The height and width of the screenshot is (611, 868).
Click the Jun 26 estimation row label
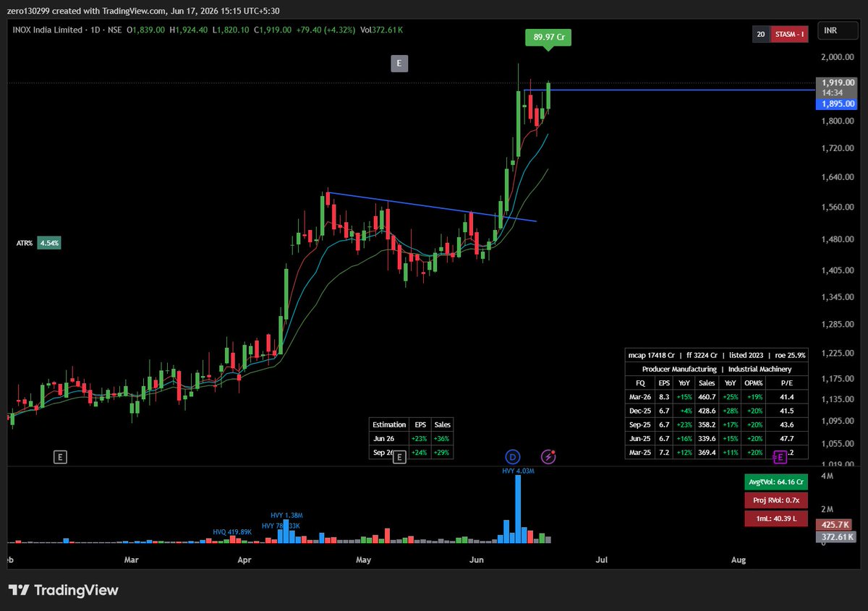[x=384, y=439]
